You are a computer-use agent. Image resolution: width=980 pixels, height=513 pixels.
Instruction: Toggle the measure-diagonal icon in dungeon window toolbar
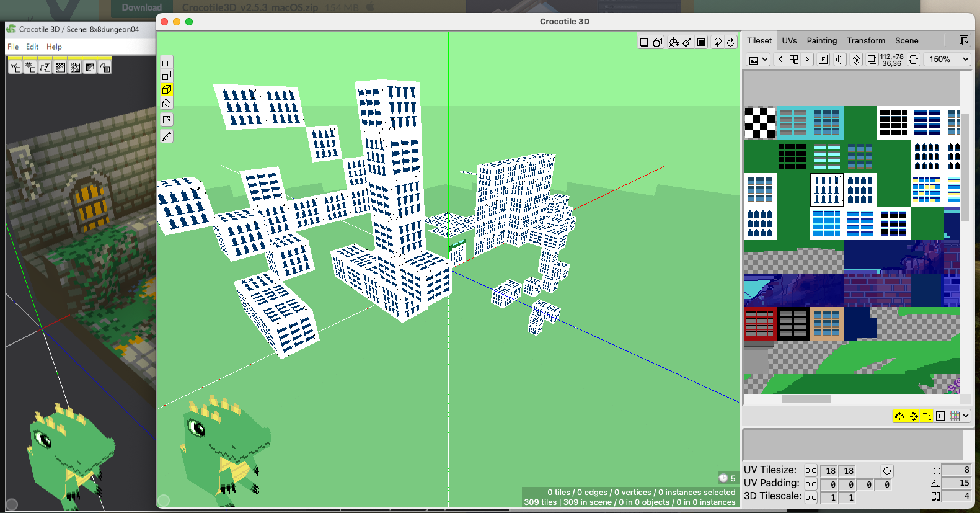[x=45, y=67]
